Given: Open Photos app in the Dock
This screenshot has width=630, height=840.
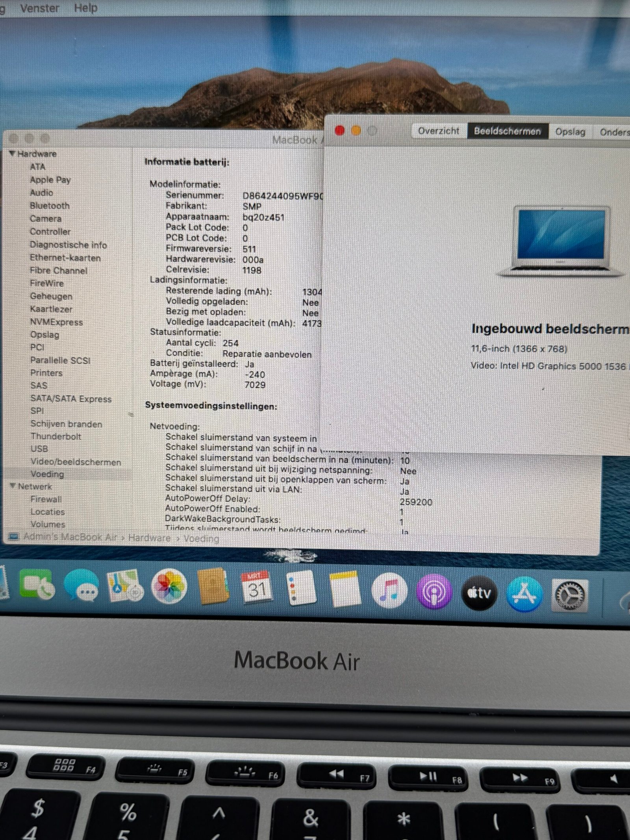Looking at the screenshot, I should tap(169, 586).
